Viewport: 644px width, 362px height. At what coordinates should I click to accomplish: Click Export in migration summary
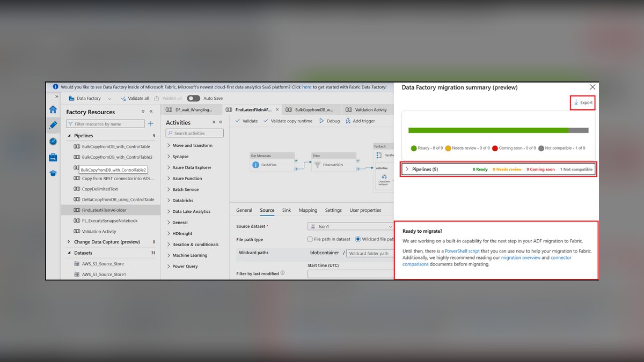tap(583, 102)
